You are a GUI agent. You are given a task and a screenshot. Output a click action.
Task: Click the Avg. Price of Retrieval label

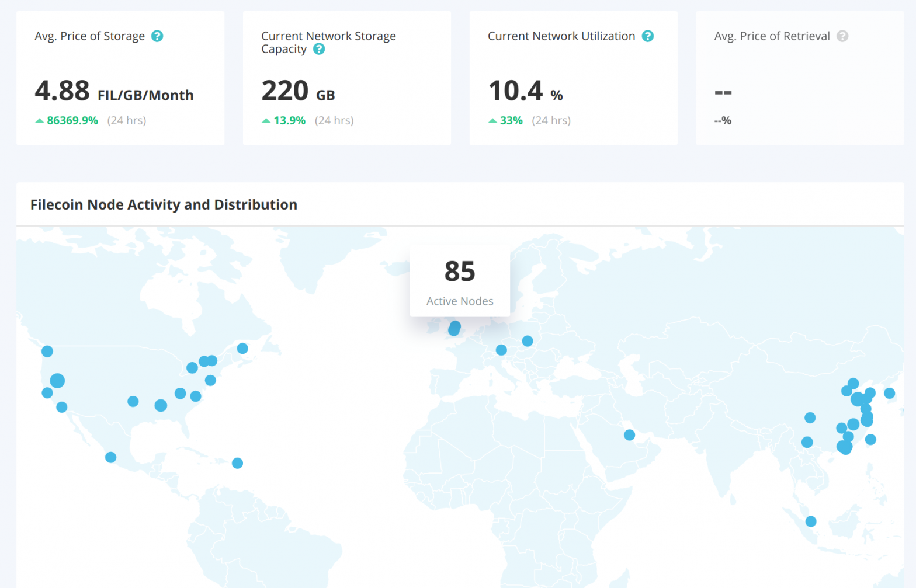(x=772, y=36)
